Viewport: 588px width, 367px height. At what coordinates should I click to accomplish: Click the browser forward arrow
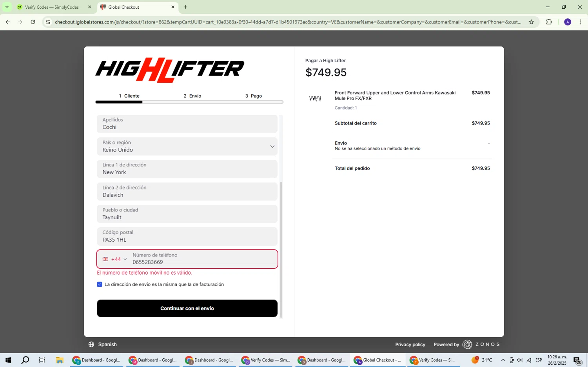click(x=20, y=22)
